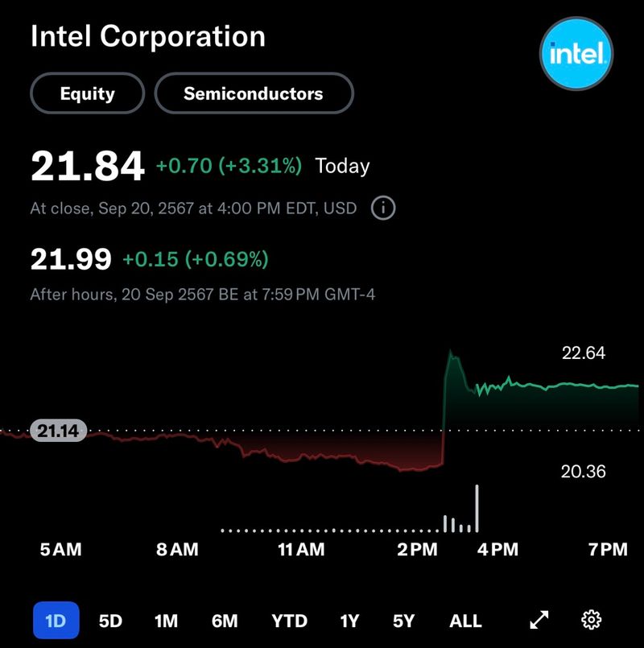Open the Semiconductors category chip

pyautogui.click(x=254, y=93)
